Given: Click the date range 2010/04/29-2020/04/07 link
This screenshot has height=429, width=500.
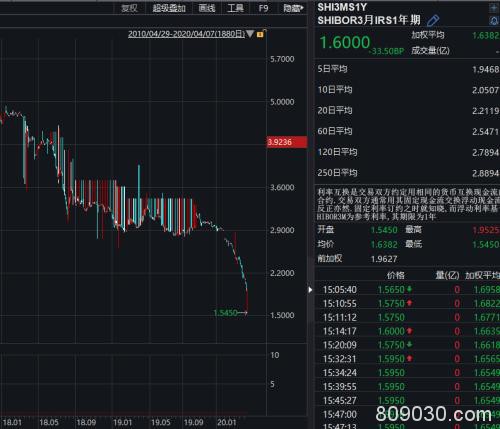Looking at the screenshot, I should 186,34.
